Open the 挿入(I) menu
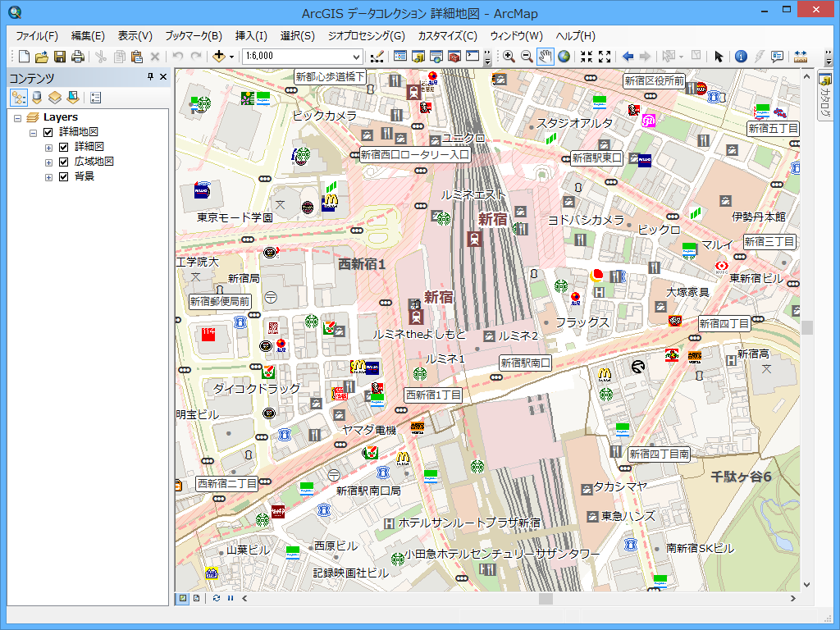840x630 pixels. coord(251,36)
